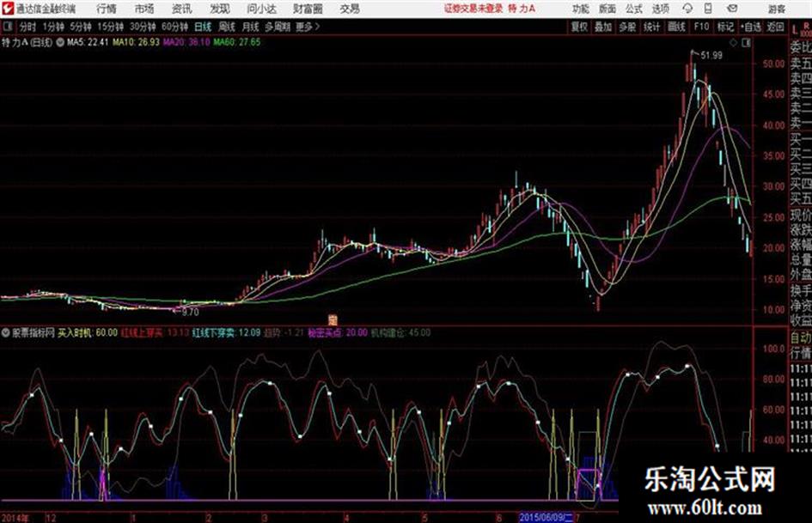The width and height of the screenshot is (812, 523).
Task: Click the 多股 toolbar button
Action: (x=627, y=27)
